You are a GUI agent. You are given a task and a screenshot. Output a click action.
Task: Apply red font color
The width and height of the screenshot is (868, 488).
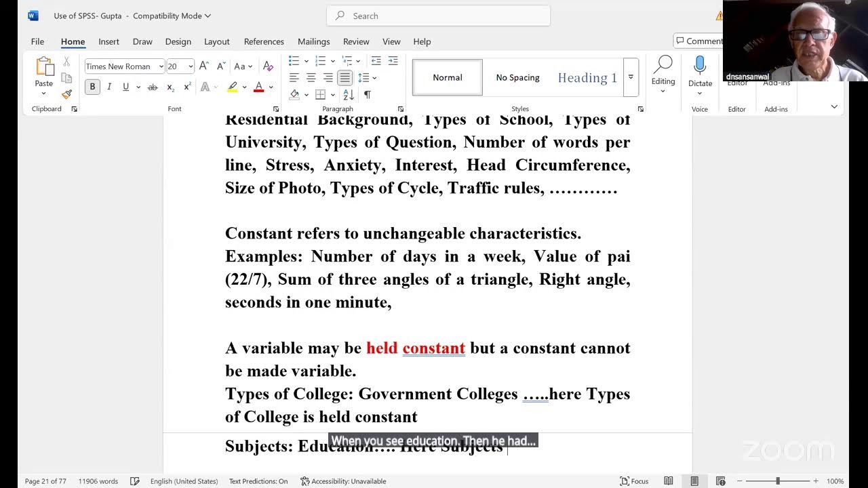point(258,87)
